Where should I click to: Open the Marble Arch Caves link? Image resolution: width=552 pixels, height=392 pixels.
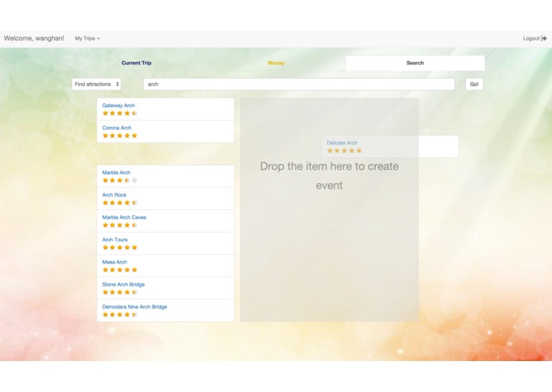click(x=124, y=217)
